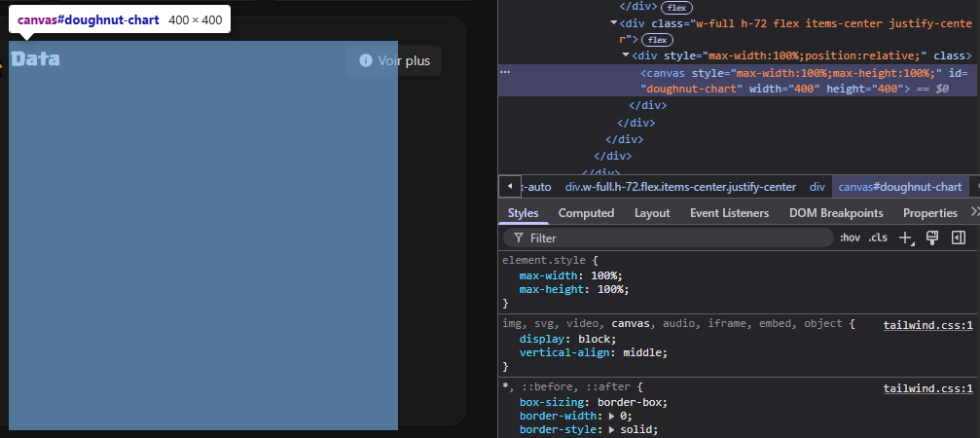This screenshot has height=438, width=980.
Task: Select the canvas element line in DOM tree
Action: pyautogui.click(x=738, y=81)
